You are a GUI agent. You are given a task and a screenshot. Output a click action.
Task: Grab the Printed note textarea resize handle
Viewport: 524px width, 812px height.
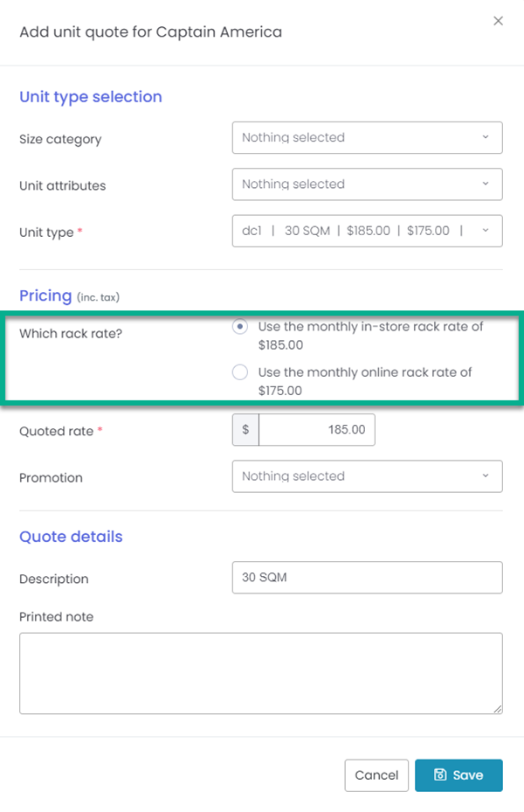pyautogui.click(x=497, y=709)
